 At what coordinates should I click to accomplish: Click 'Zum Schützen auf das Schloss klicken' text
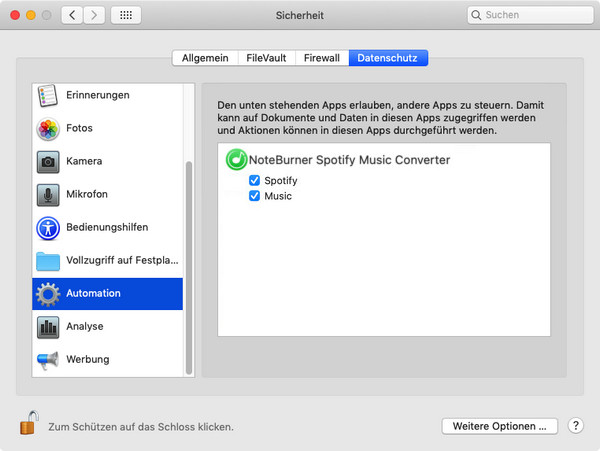point(141,427)
